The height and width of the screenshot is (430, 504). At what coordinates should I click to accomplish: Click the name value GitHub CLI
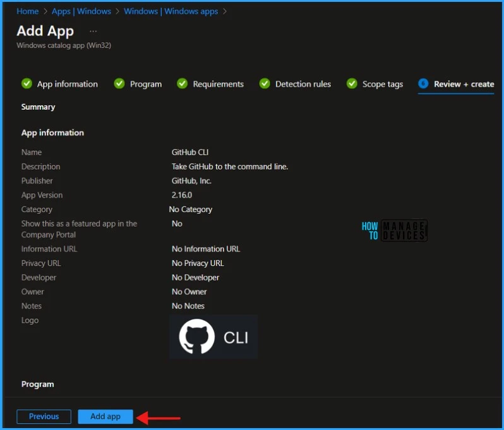[190, 152]
